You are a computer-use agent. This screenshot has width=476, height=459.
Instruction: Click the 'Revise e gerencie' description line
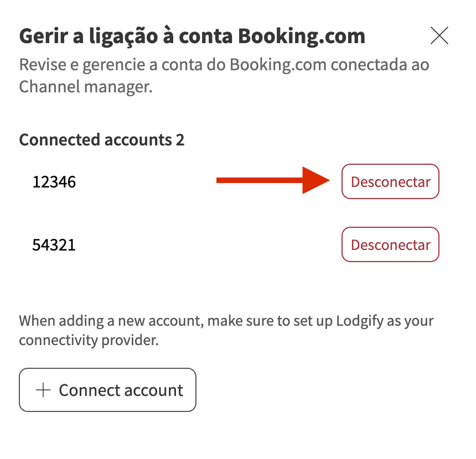pos(224,64)
